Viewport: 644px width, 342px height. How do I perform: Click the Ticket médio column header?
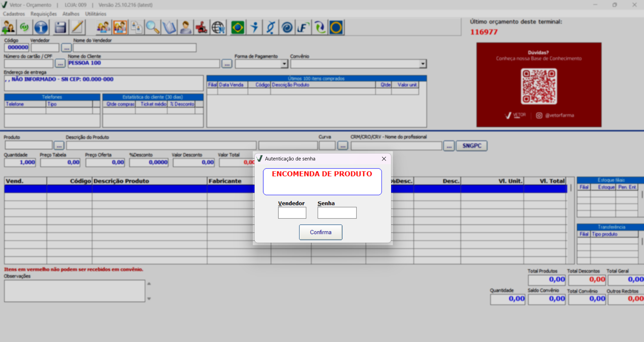pyautogui.click(x=152, y=104)
